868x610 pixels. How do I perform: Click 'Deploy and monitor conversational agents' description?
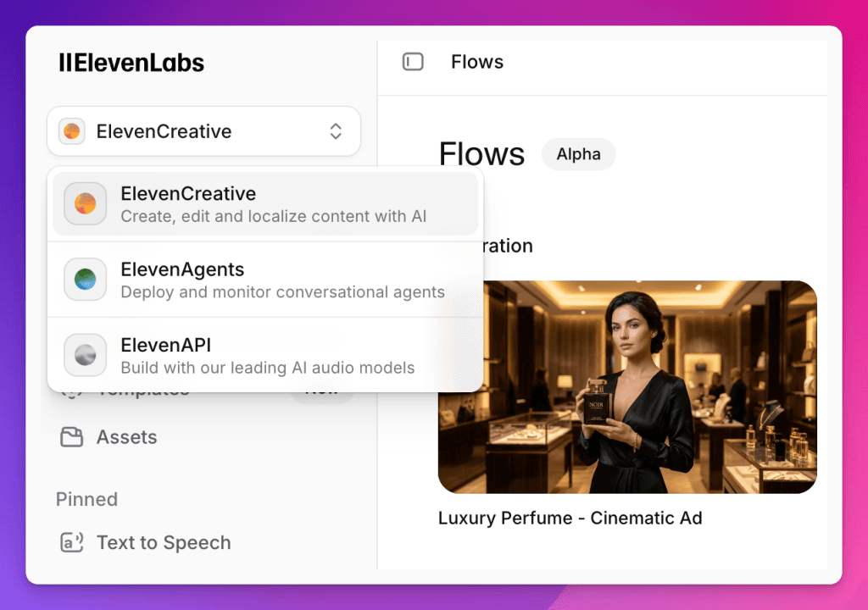click(x=283, y=292)
